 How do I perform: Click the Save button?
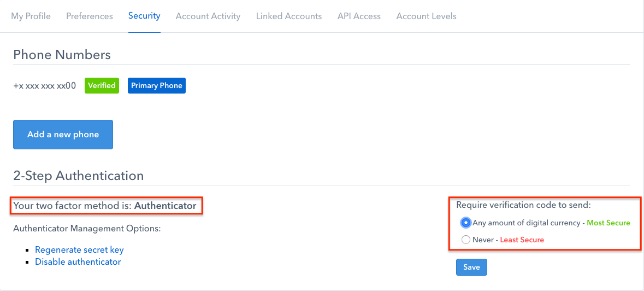click(471, 267)
